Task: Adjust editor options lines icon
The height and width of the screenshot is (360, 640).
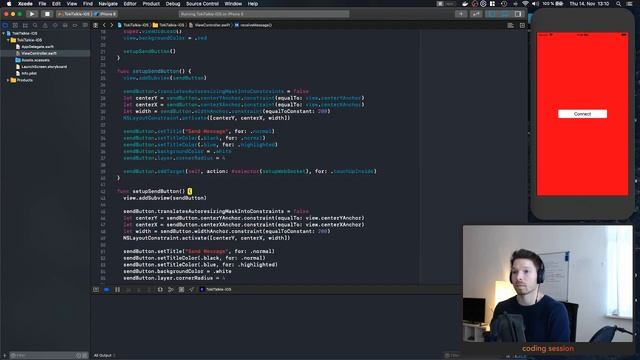Action: tap(510, 25)
